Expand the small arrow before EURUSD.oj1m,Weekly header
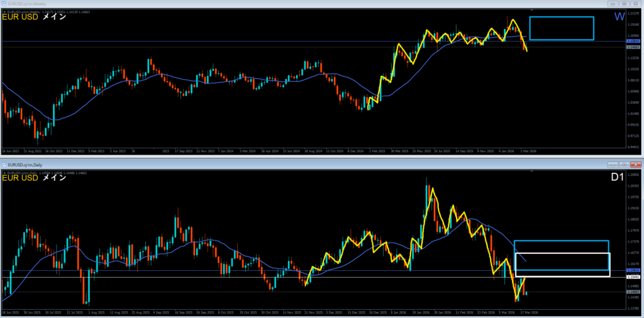 coord(4,12)
